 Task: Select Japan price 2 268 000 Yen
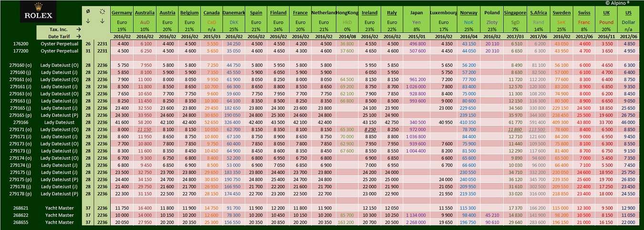point(415,222)
